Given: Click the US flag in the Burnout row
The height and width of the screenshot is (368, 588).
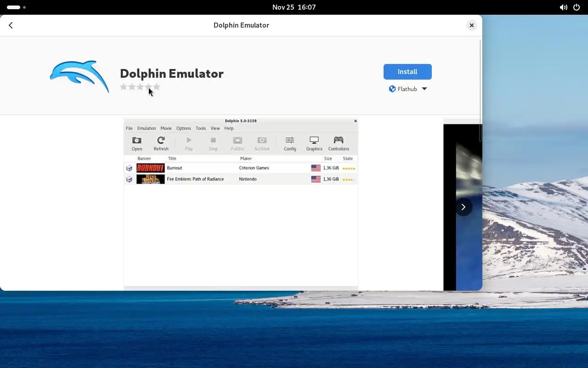Looking at the screenshot, I should (316, 168).
